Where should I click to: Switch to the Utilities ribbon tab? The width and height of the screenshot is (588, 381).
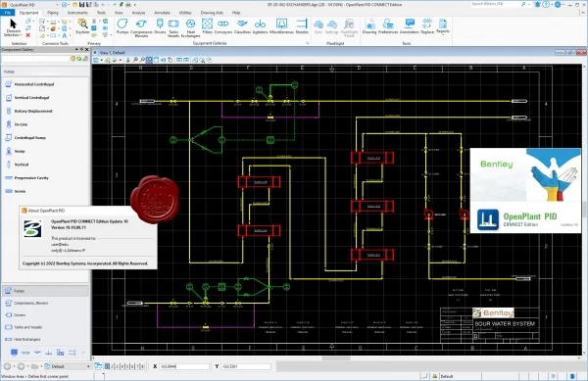(x=185, y=13)
